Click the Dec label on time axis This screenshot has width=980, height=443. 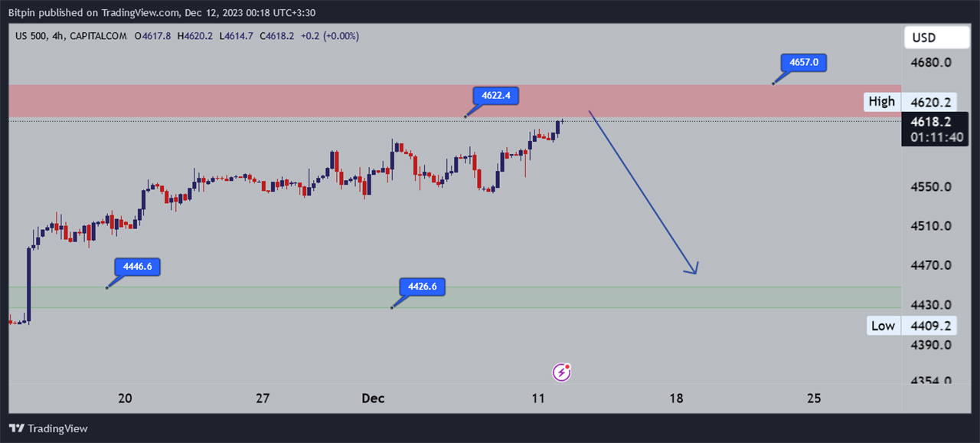click(373, 399)
